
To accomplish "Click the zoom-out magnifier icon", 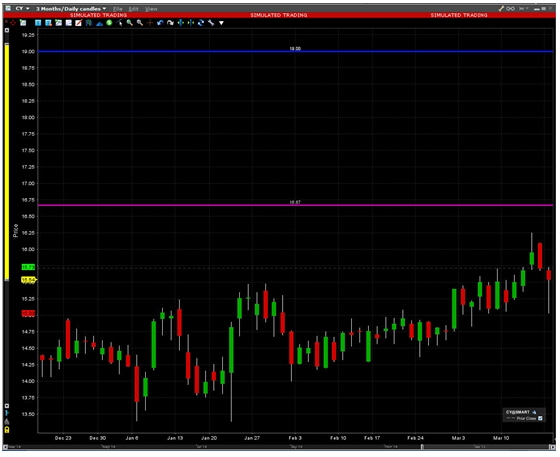I will [140, 23].
